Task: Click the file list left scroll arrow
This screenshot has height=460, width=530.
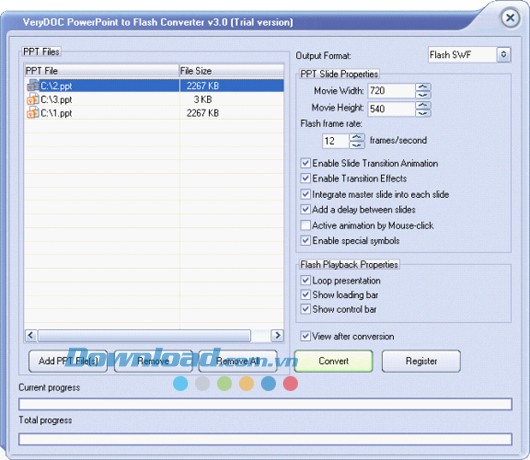Action: click(31, 335)
